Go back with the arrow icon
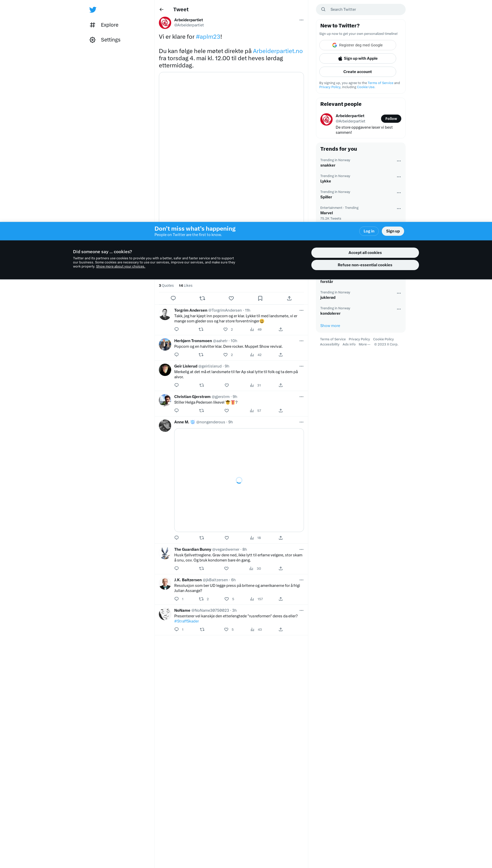Image resolution: width=492 pixels, height=868 pixels. click(x=161, y=9)
